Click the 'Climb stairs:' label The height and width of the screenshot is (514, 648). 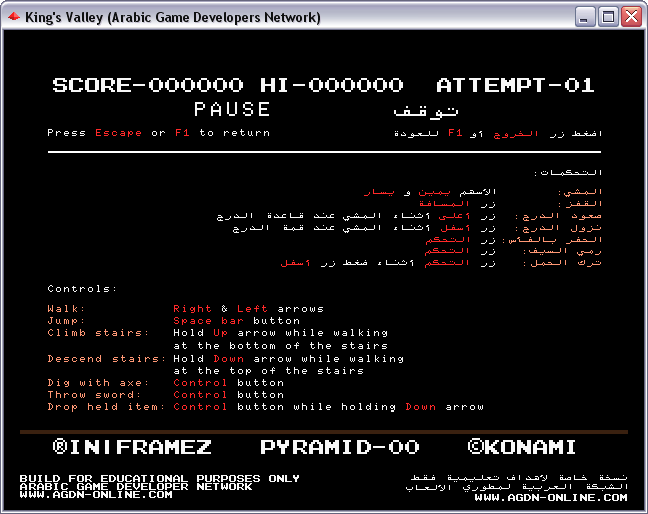98,333
